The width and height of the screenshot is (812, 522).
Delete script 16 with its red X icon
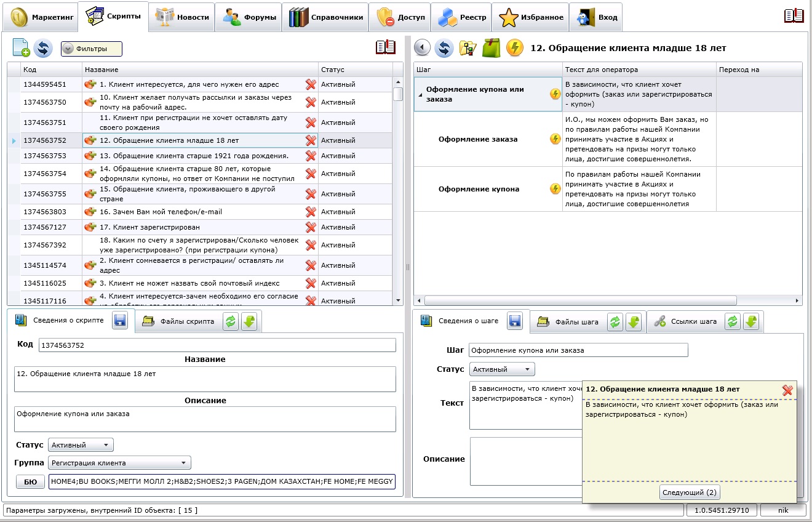coord(311,212)
